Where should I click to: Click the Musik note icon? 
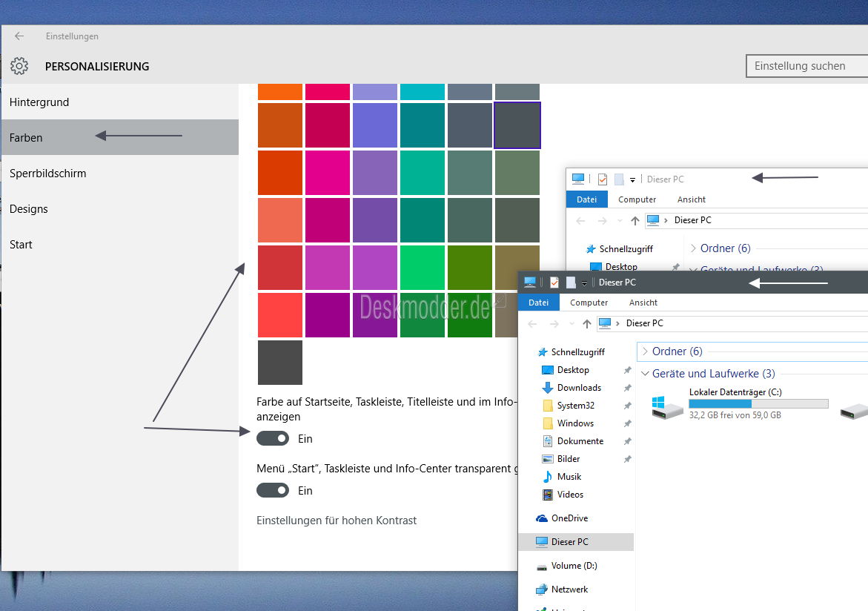(548, 476)
